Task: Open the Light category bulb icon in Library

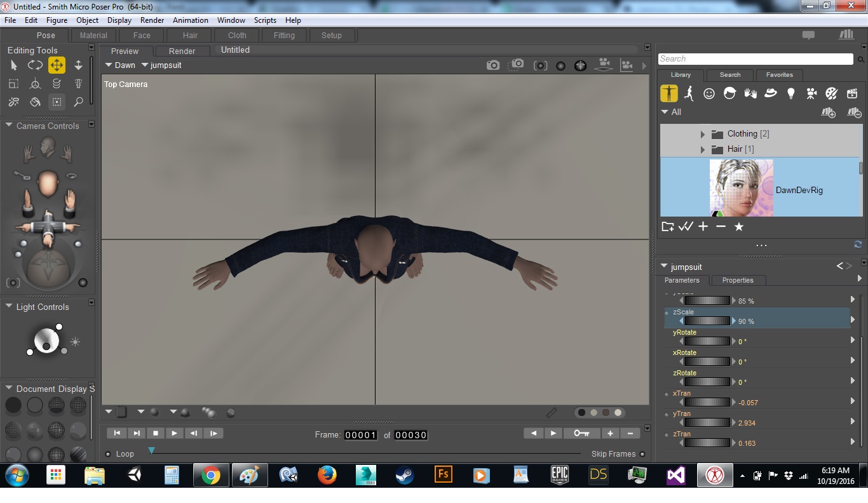Action: 790,93
